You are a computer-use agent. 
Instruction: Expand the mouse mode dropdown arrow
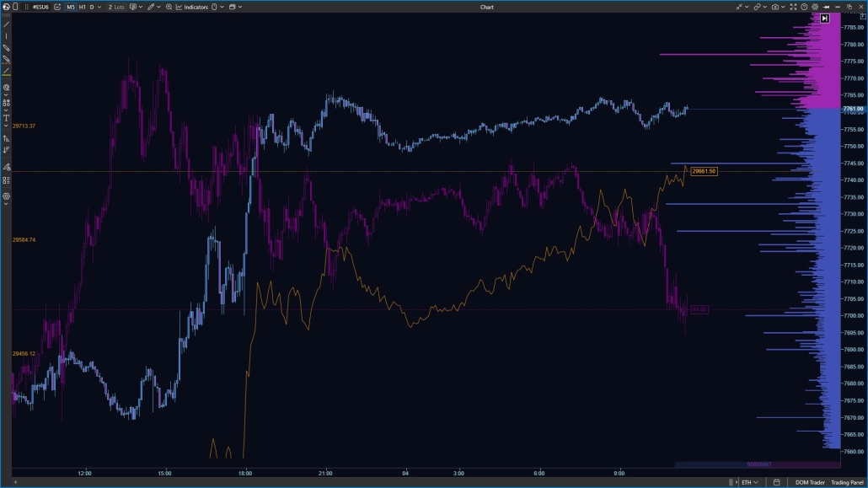(222, 8)
